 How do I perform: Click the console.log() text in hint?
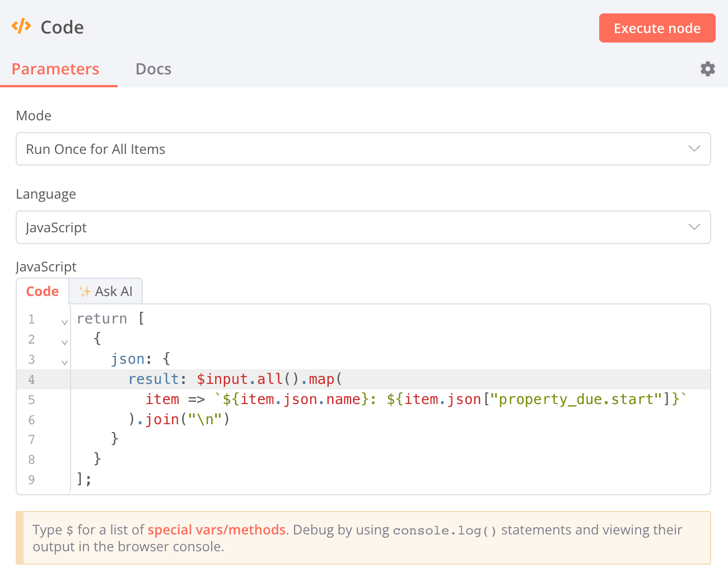tap(445, 531)
